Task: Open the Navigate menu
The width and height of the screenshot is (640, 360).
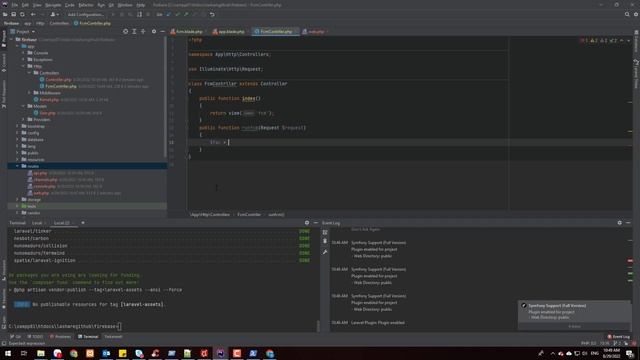Action: click(53, 5)
